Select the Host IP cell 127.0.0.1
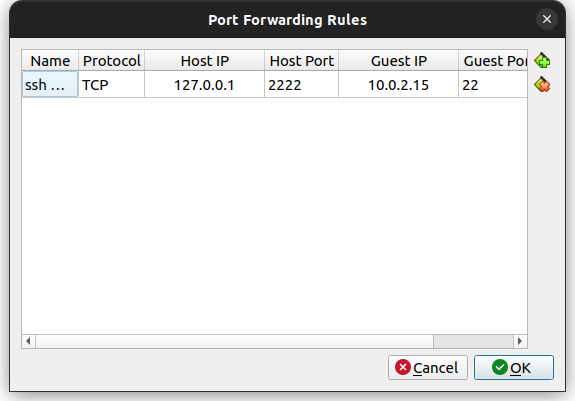575x401 pixels. point(204,85)
